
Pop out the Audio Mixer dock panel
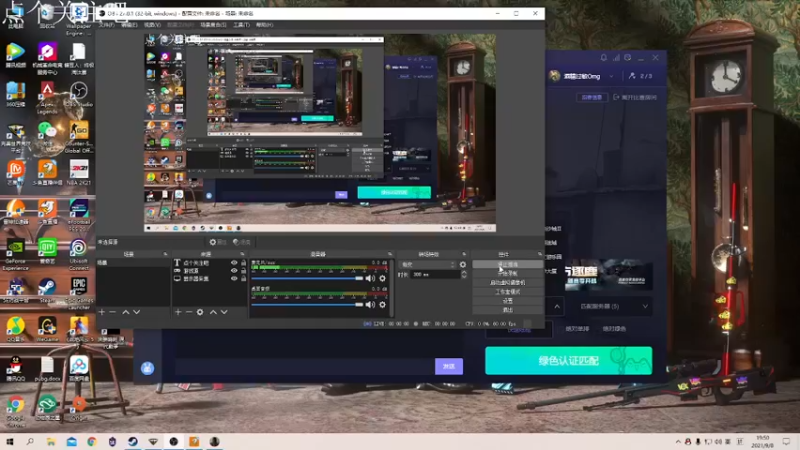coord(390,254)
